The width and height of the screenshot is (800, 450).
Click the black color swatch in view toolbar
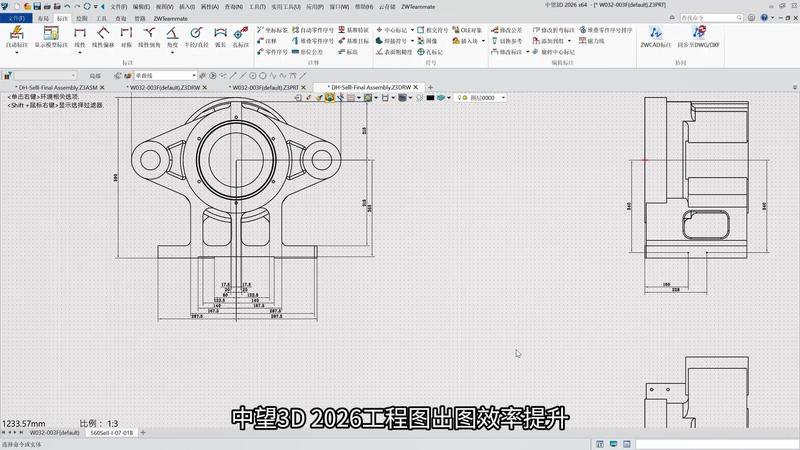(430, 97)
